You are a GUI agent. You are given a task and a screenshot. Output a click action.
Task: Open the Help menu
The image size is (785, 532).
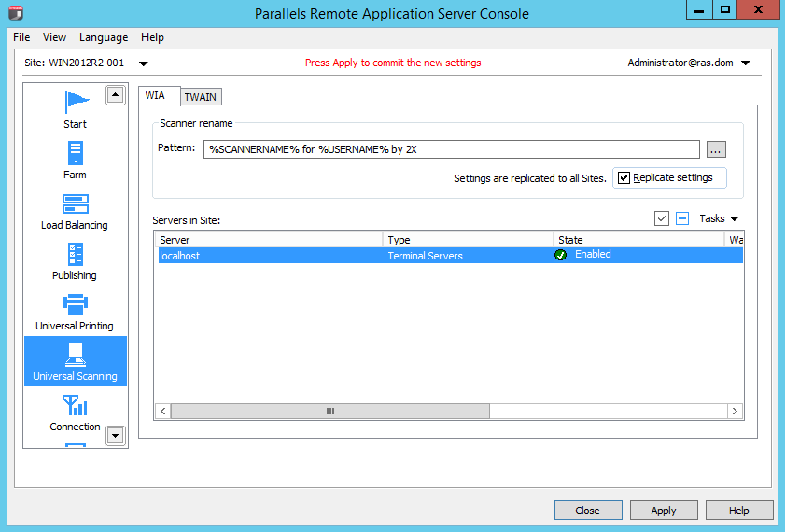(152, 37)
